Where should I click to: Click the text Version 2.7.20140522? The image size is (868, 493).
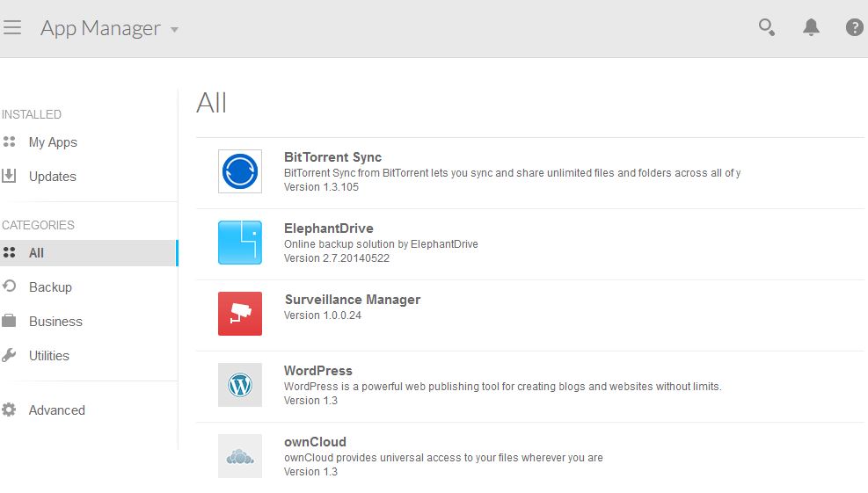tap(337, 258)
